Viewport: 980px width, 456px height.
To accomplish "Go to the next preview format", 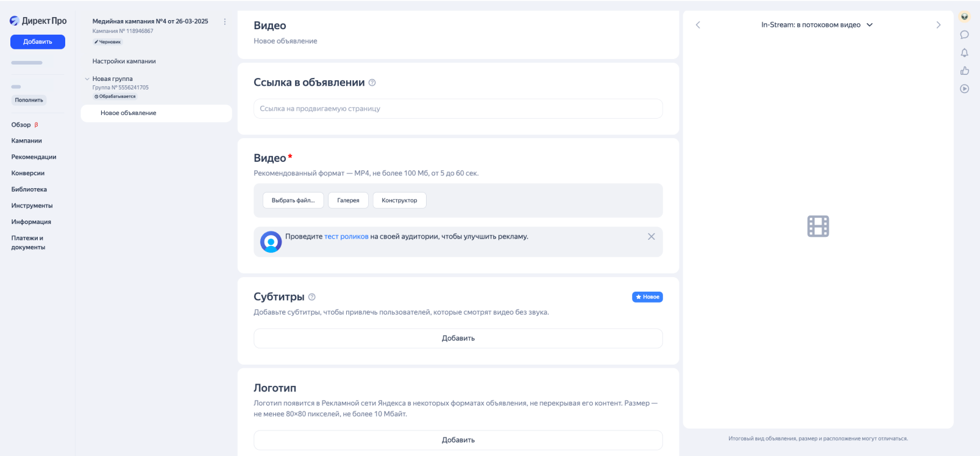I will (939, 25).
